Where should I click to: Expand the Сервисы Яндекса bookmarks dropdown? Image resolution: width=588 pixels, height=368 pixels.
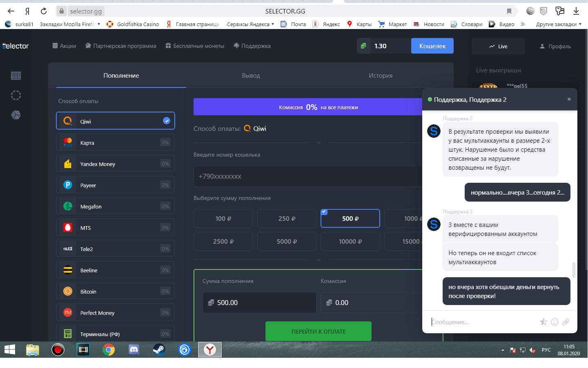pyautogui.click(x=250, y=24)
